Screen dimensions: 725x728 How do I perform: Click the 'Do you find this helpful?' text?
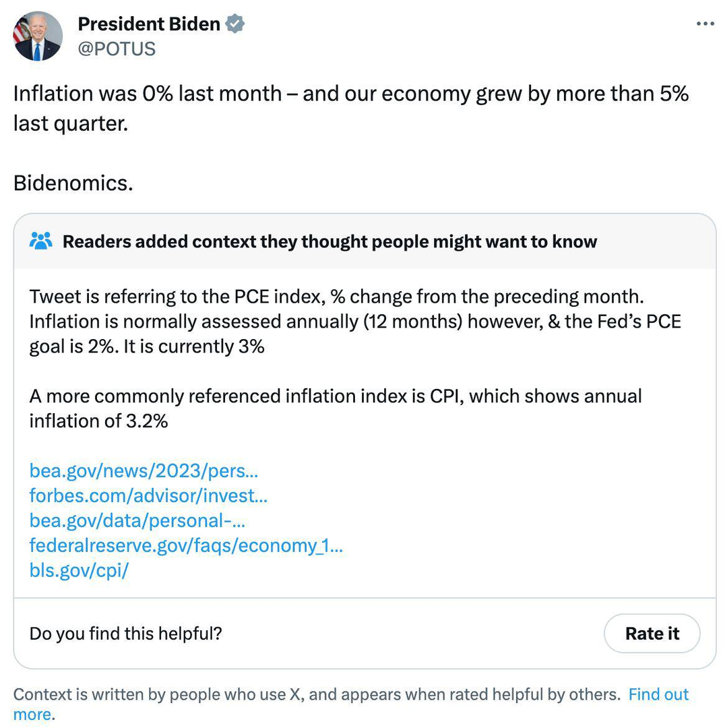[x=126, y=633]
